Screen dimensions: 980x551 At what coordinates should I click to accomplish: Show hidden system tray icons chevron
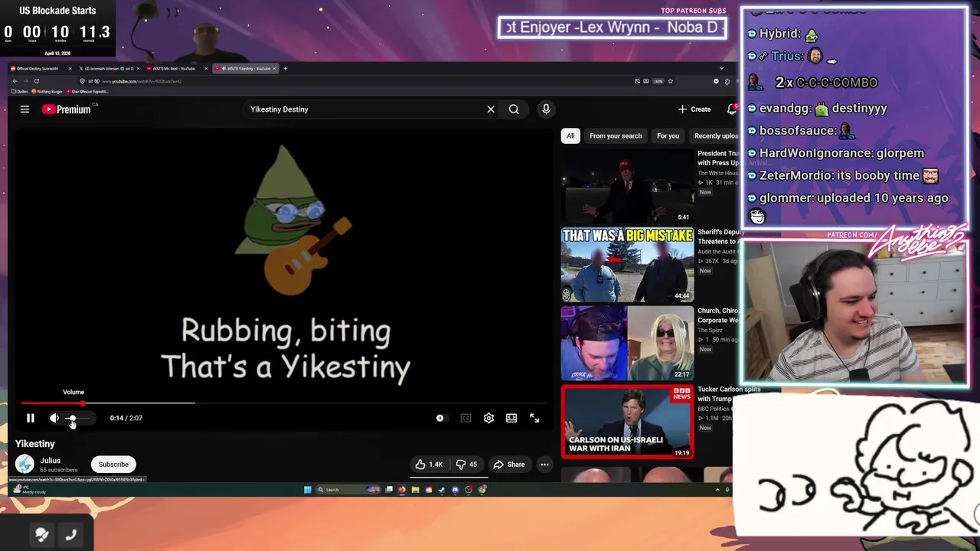click(717, 490)
